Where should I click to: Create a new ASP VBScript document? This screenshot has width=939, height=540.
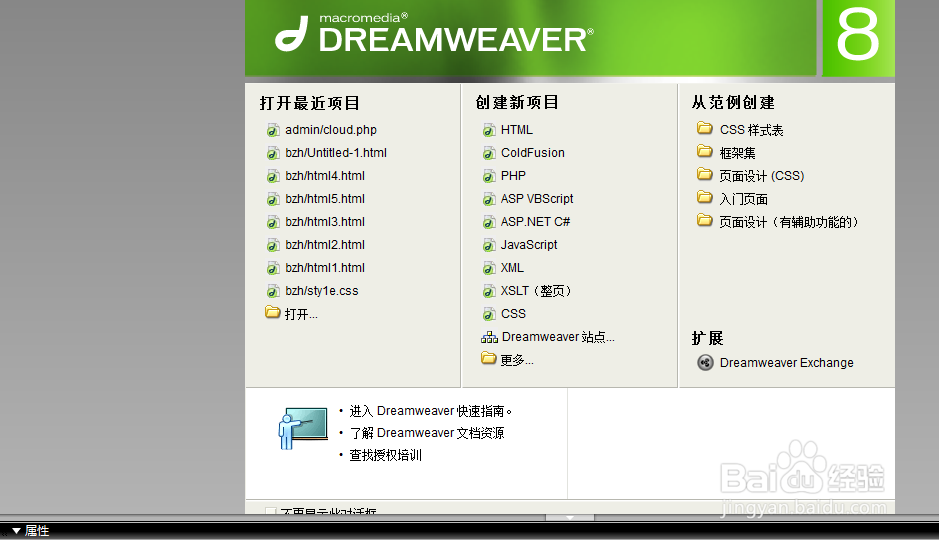point(537,199)
